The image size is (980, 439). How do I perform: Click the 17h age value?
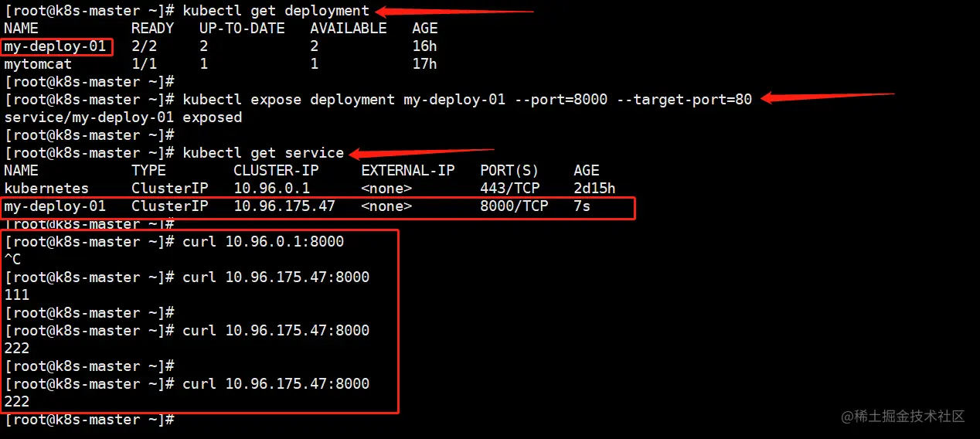425,64
